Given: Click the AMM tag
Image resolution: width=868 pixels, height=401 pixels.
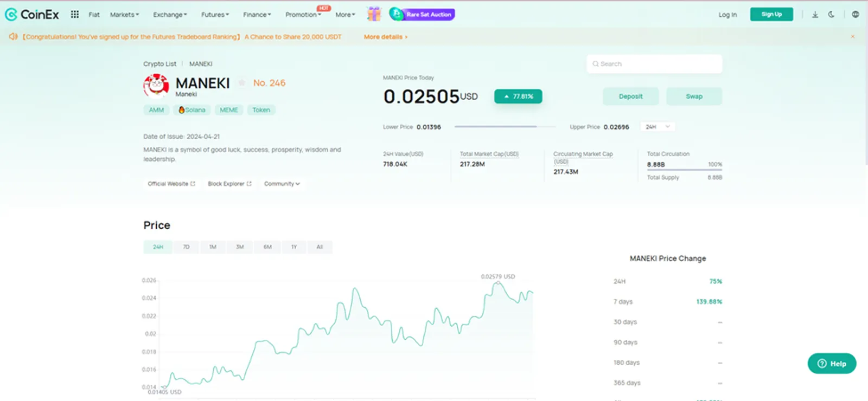Looking at the screenshot, I should click(x=156, y=110).
